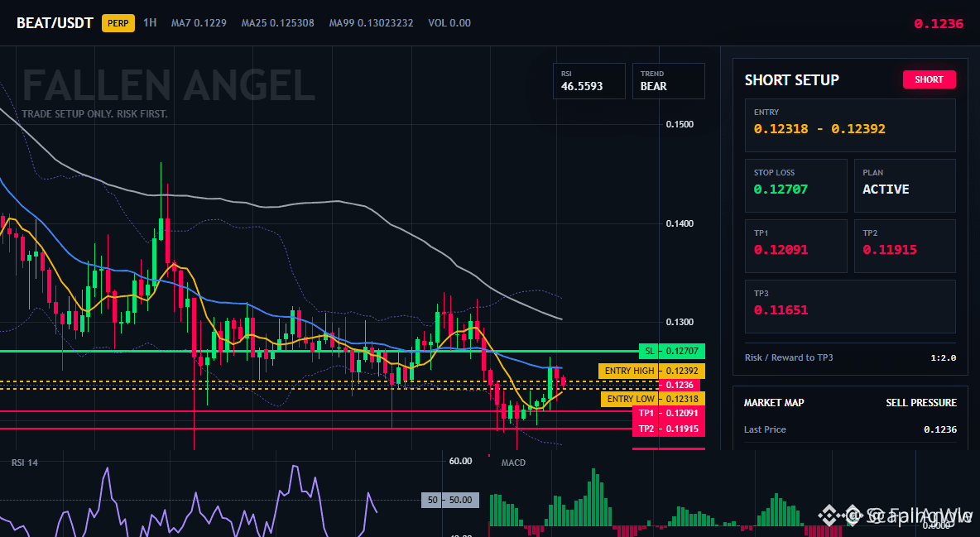The height and width of the screenshot is (537, 980).
Task: Click the red 0.1236 price in header
Action: (939, 24)
